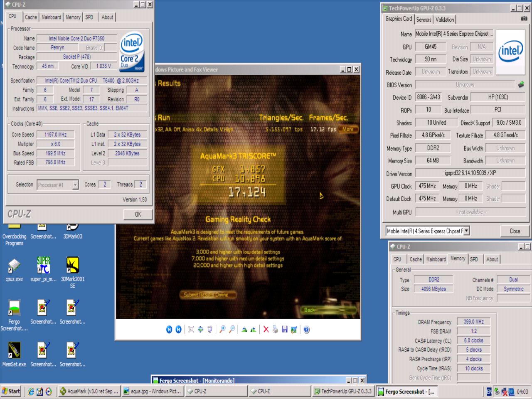Click Close button in GPU-Z

pyautogui.click(x=515, y=231)
